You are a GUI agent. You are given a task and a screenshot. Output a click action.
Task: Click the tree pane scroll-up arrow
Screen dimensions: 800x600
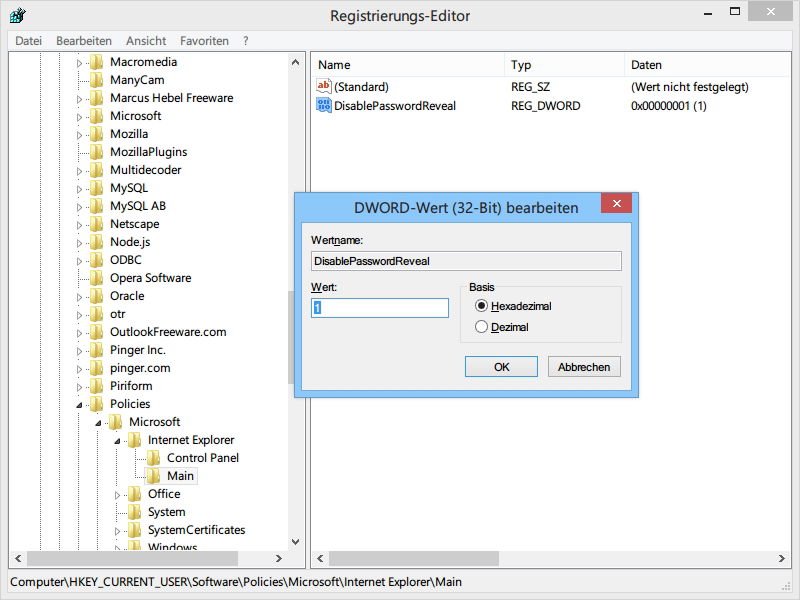click(295, 62)
